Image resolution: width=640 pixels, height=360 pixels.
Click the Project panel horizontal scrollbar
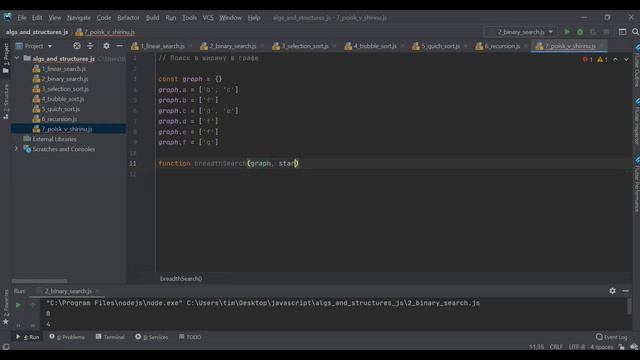[x=40, y=281]
